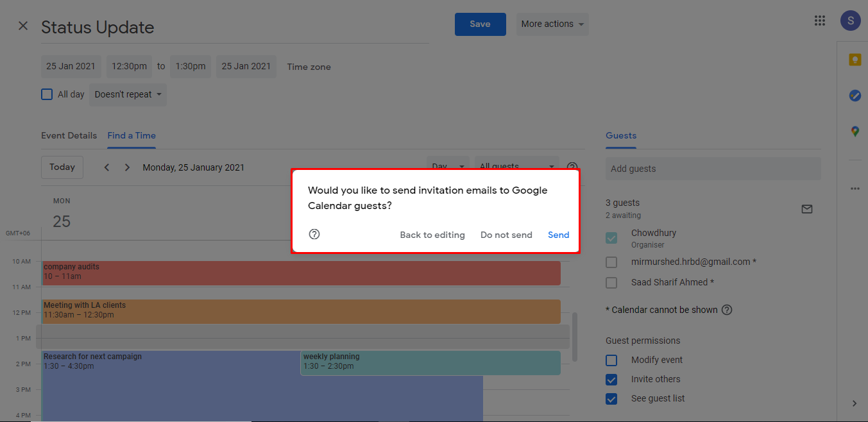Image resolution: width=868 pixels, height=422 pixels.
Task: Open the account avatar S
Action: coord(850,21)
